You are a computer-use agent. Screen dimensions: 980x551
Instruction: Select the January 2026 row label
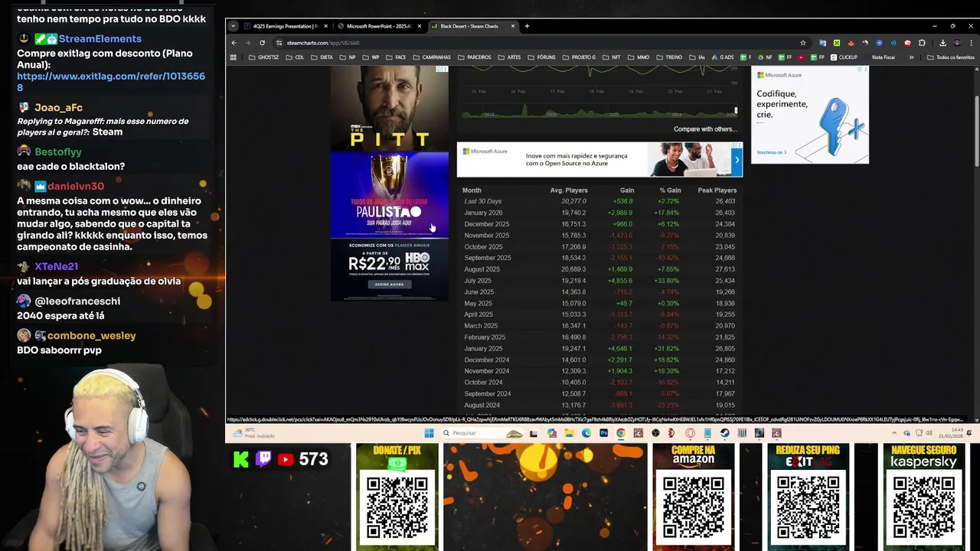coord(483,213)
